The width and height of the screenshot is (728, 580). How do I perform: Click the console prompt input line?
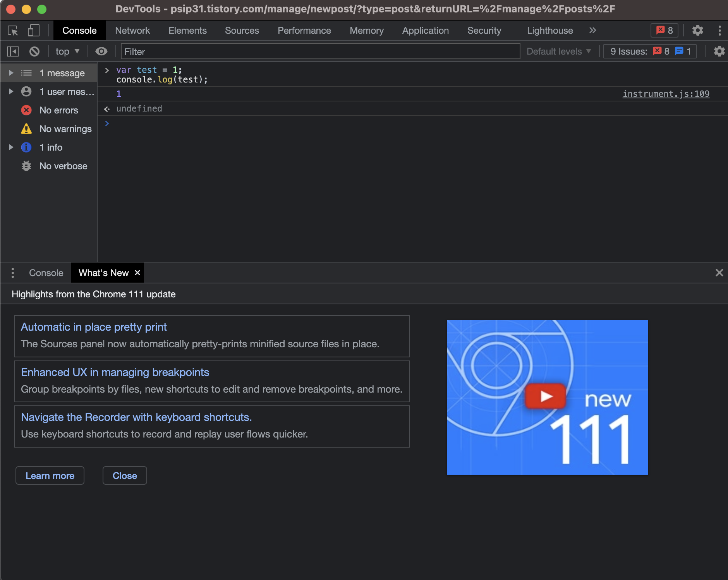(x=413, y=124)
